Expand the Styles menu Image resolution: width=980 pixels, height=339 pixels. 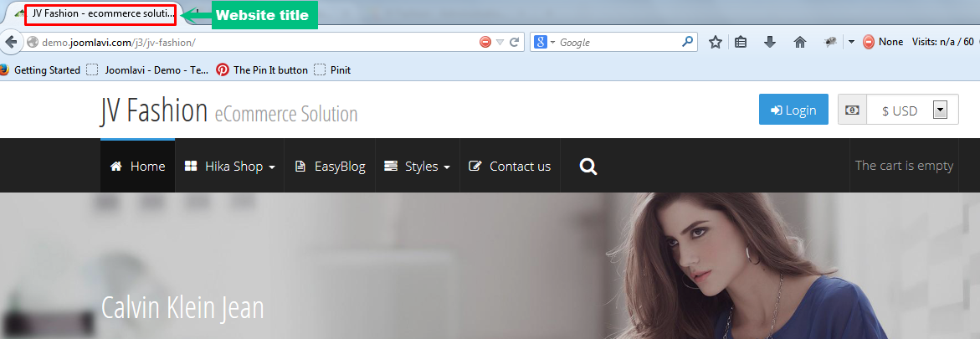tap(418, 166)
